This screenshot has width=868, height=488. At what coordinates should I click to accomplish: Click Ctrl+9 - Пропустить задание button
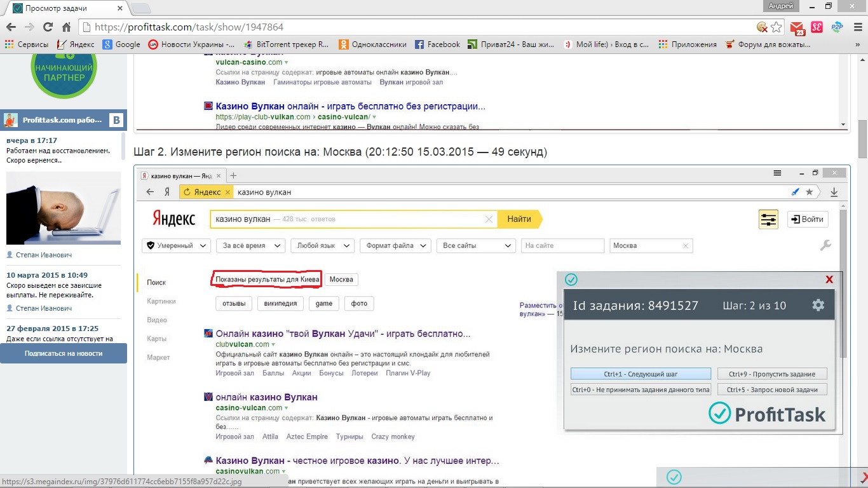coord(773,374)
